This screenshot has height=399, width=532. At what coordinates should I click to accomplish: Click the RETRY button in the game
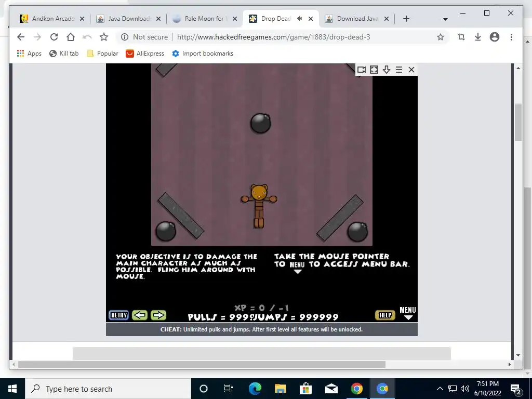tap(119, 315)
